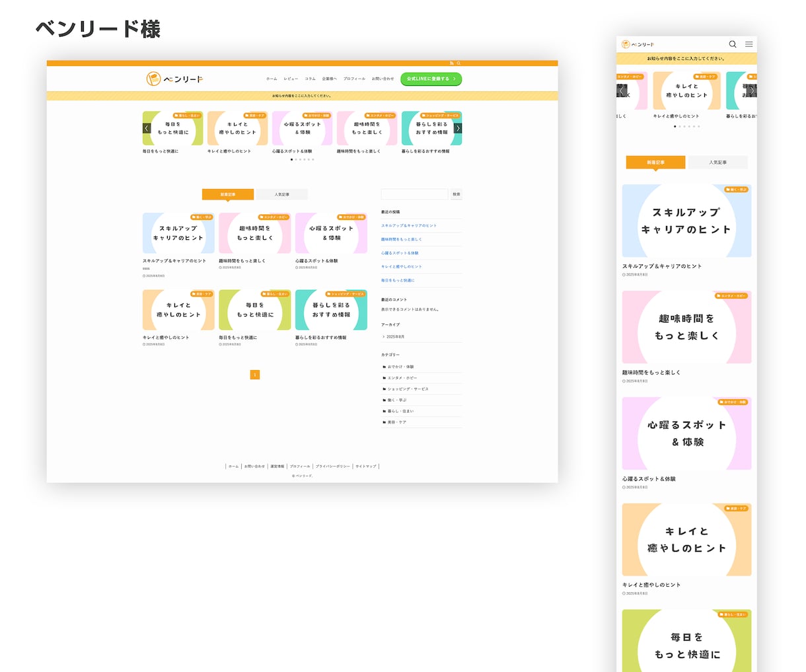Open コラム in the header menu

point(310,79)
